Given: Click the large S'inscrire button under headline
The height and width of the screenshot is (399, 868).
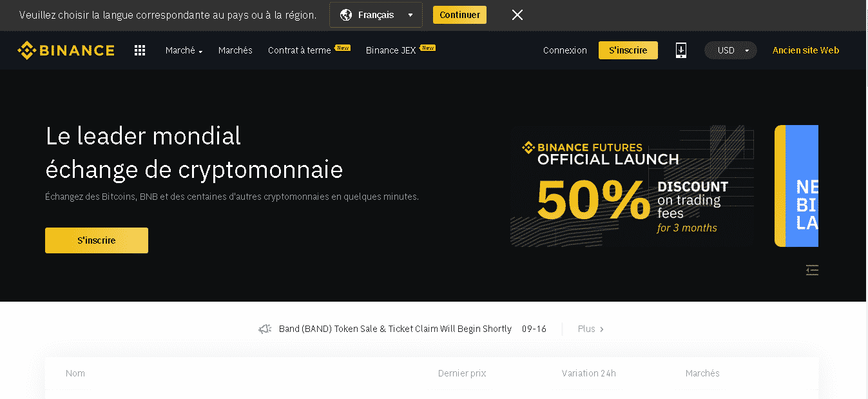Looking at the screenshot, I should click(97, 240).
